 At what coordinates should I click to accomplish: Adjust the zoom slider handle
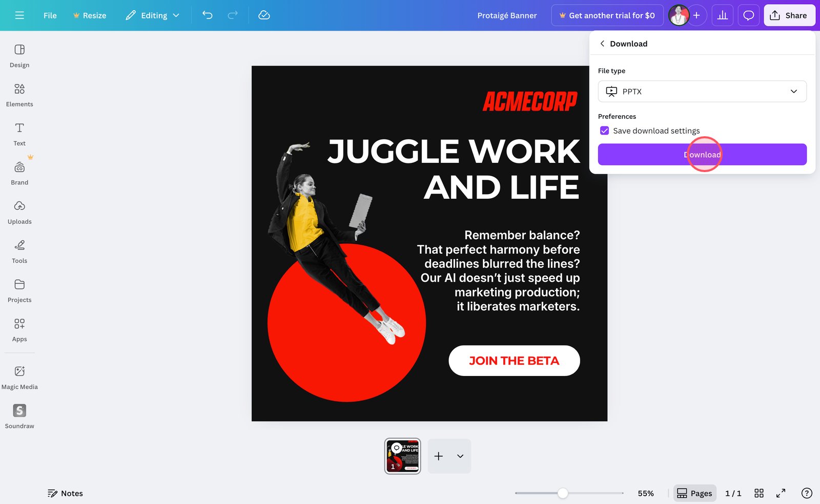click(x=563, y=493)
